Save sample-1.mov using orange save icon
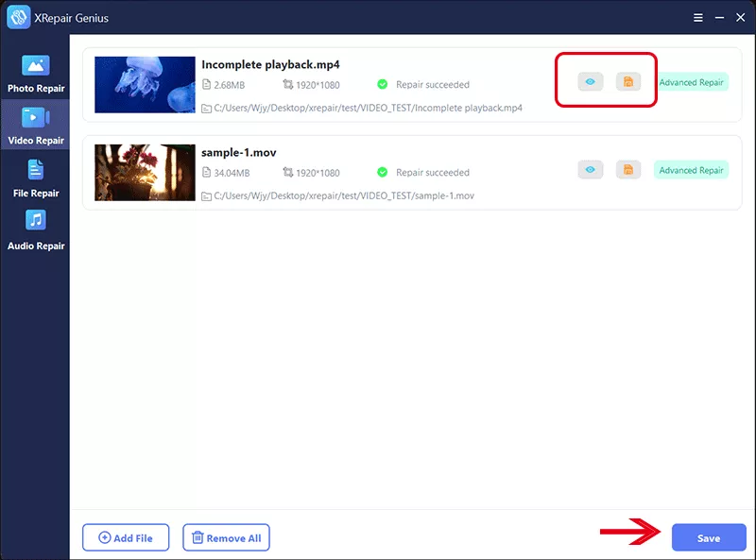Viewport: 756px width, 560px height. coord(628,170)
